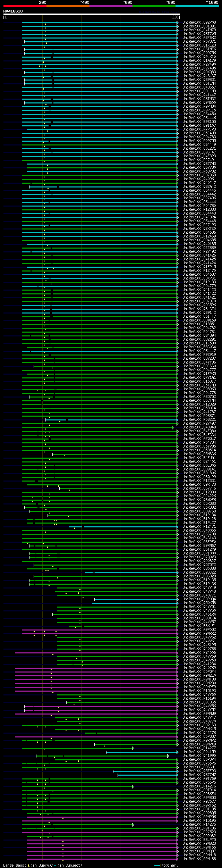This screenshot has height=868, width=222.
Task: Open hit UniRef100_P15193
Action: [199, 691]
